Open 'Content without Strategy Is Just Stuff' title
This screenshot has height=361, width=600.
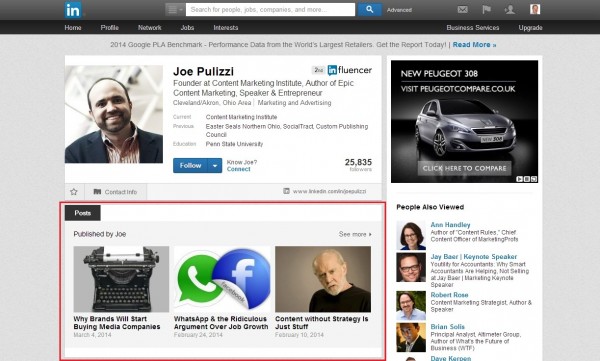pos(321,323)
